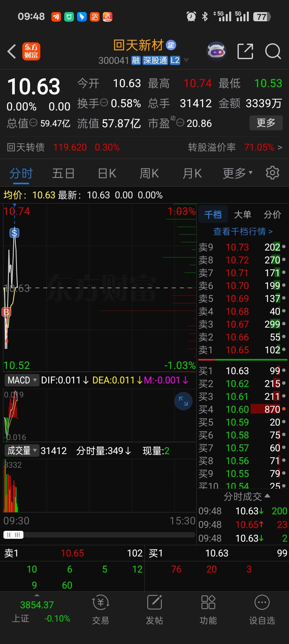Select the 大单 tab

pos(242,214)
